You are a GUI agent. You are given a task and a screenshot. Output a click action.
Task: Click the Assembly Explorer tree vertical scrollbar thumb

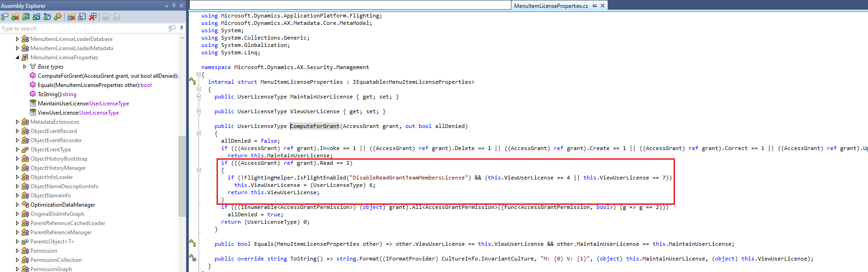click(182, 176)
